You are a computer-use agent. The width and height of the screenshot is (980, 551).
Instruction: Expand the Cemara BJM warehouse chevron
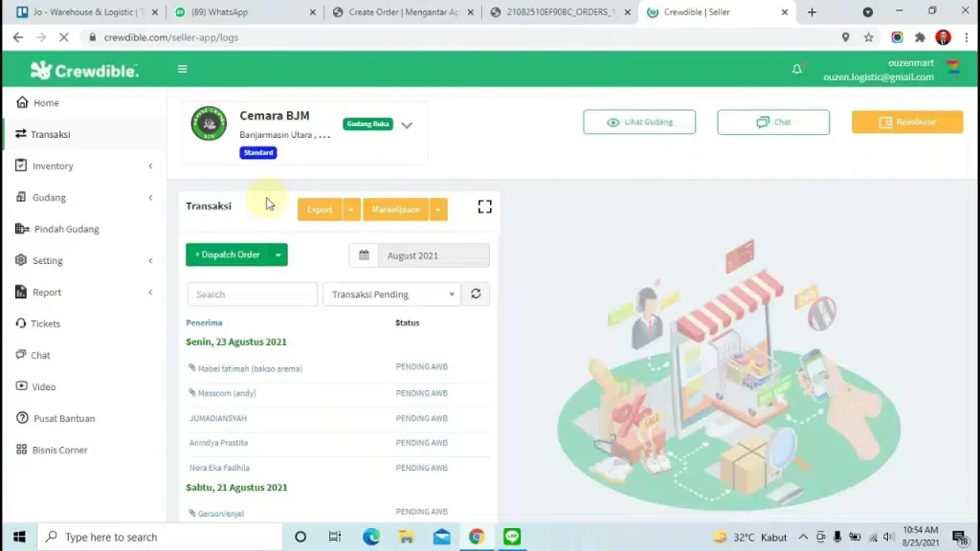click(407, 125)
